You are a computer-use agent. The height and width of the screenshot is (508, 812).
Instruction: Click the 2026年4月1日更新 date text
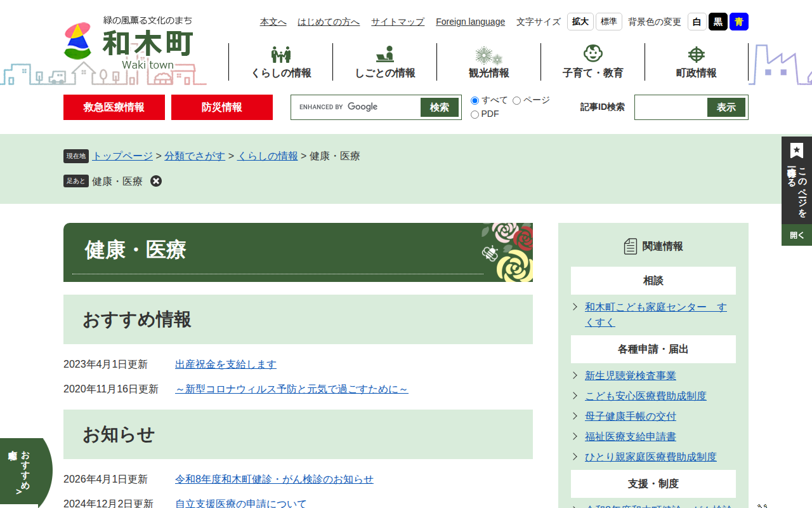[x=105, y=479]
